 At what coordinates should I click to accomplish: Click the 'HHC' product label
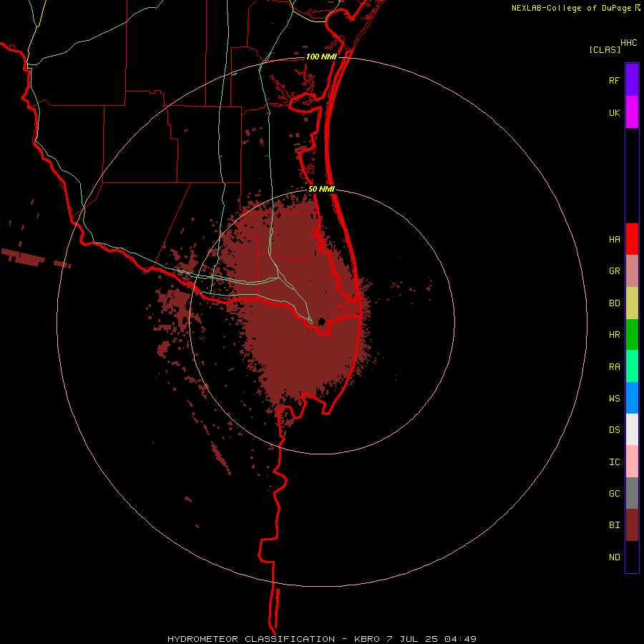628,43
